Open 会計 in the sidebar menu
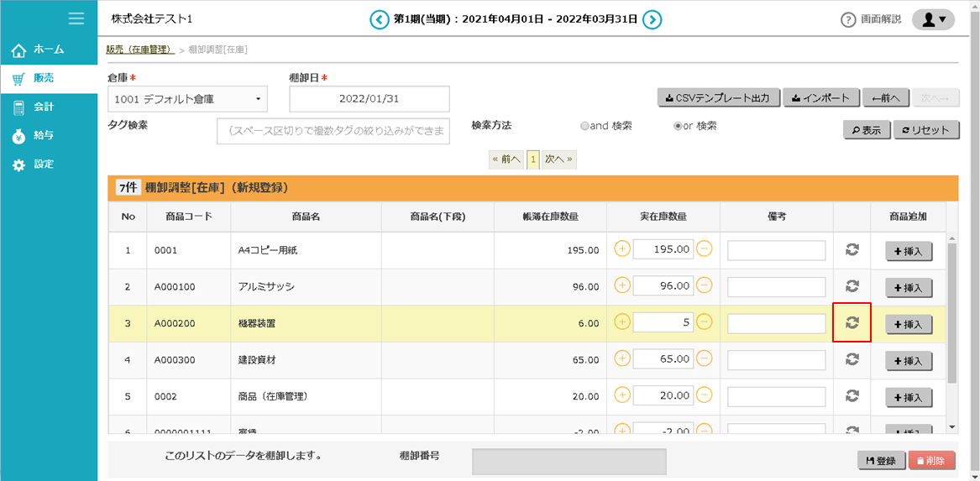Image resolution: width=980 pixels, height=481 pixels. point(44,107)
